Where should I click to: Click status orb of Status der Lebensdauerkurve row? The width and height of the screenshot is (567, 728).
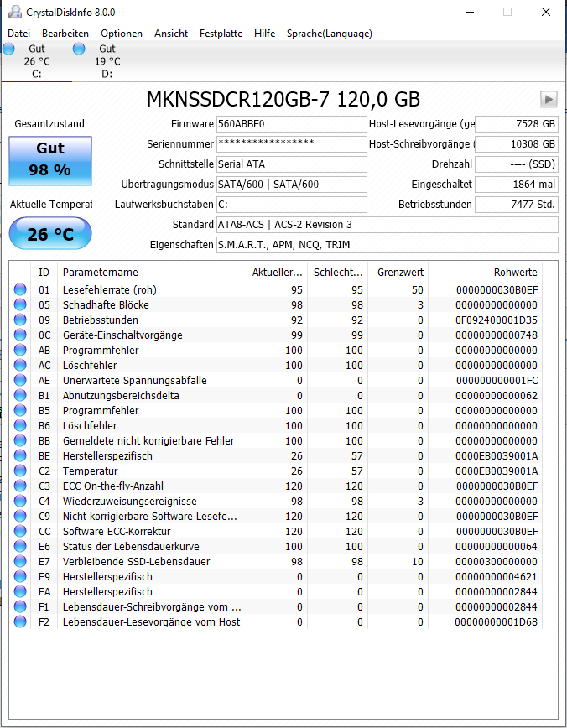(20, 546)
